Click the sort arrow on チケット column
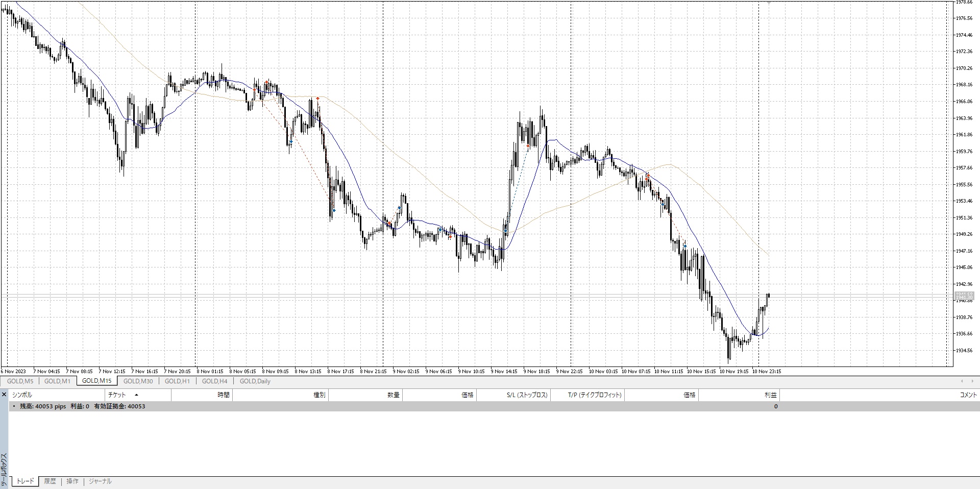This screenshot has width=980, height=489. coord(136,395)
